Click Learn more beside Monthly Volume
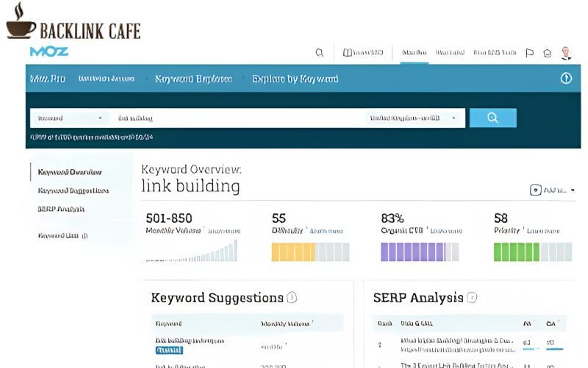588x368 pixels. 224,231
